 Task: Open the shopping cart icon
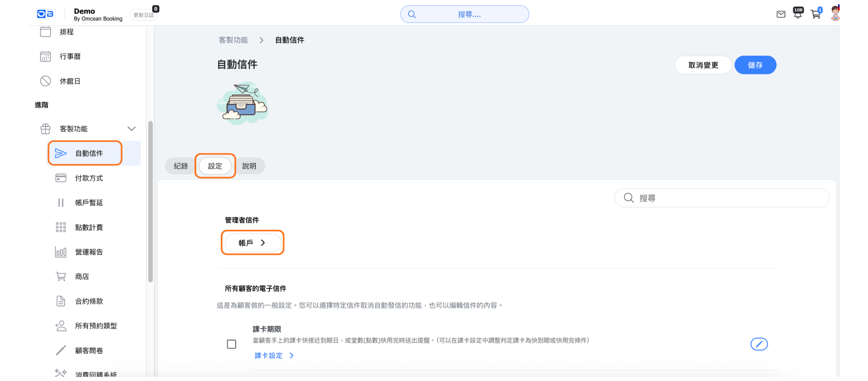tap(815, 14)
